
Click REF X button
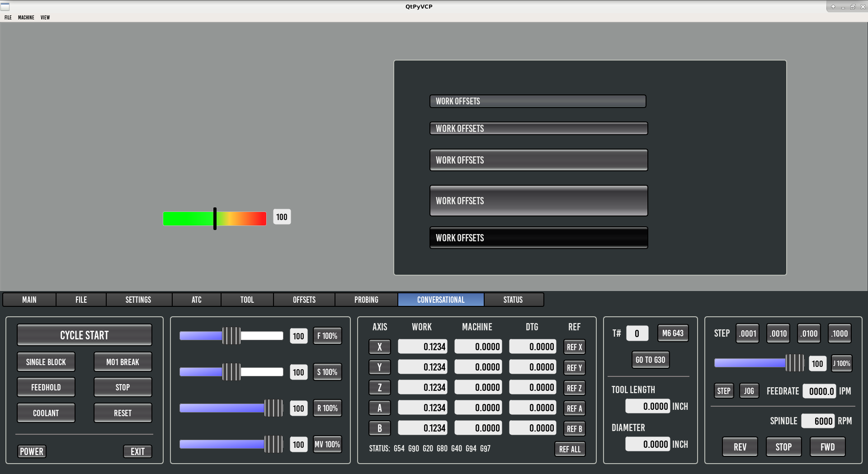tap(575, 347)
